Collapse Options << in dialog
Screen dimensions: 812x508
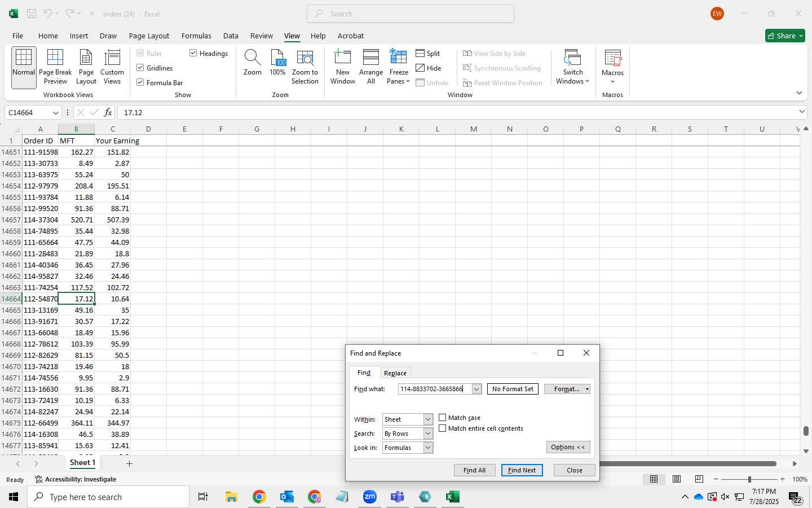[x=568, y=447]
